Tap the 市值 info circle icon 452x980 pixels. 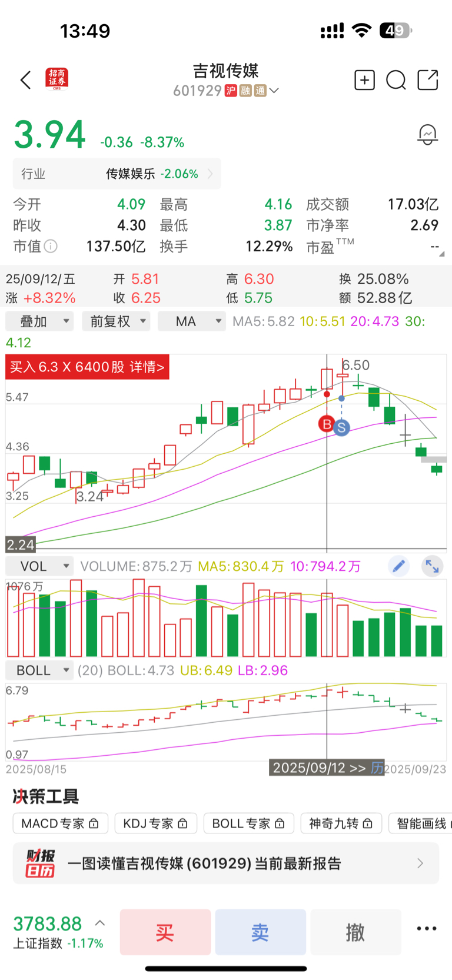point(51,246)
